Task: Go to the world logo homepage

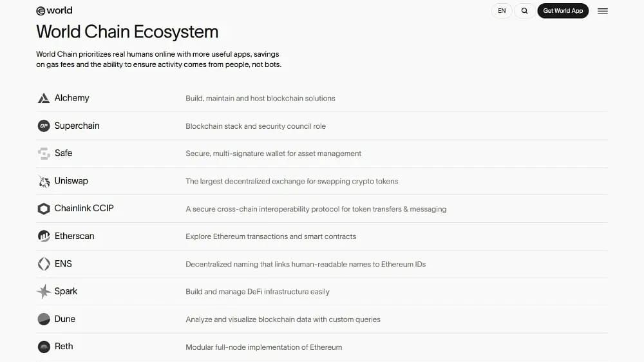Action: coord(54,11)
